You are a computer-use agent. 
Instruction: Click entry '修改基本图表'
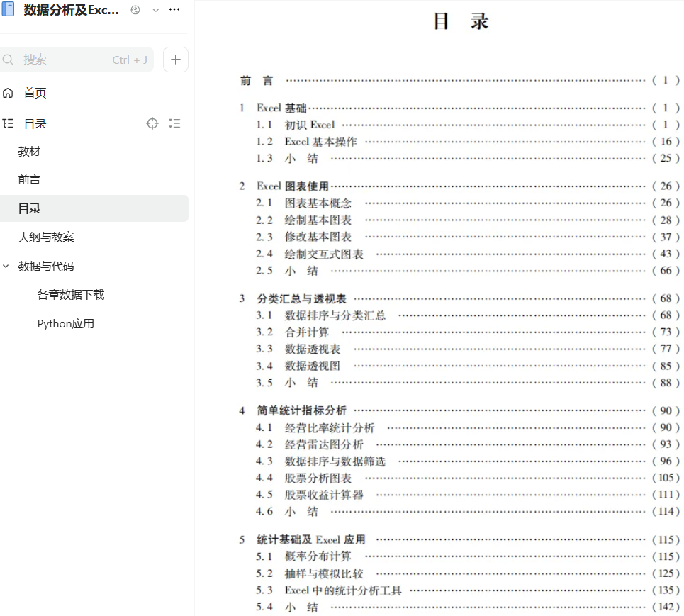[318, 237]
